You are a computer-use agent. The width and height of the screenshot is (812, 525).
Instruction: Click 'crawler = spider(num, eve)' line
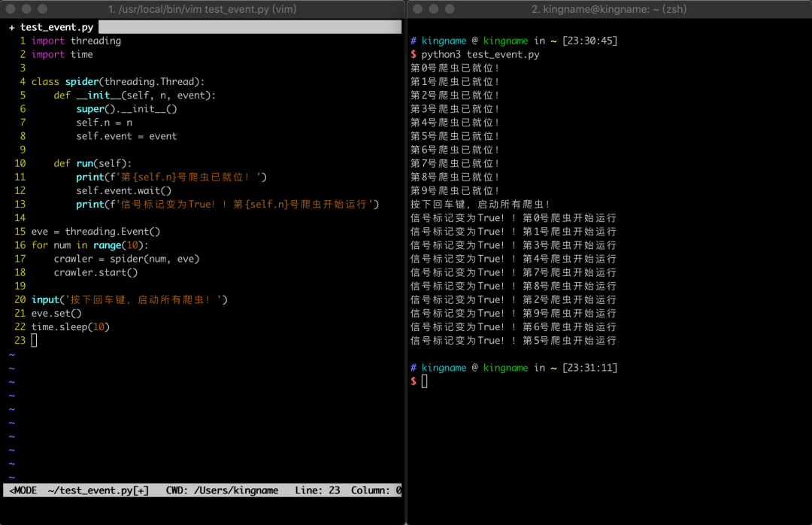[127, 259]
